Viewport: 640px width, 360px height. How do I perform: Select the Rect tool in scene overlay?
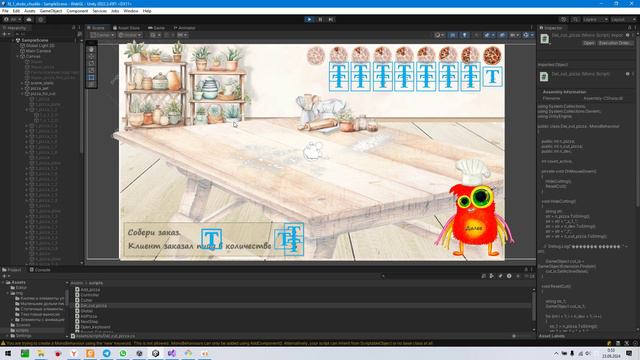pos(91,77)
